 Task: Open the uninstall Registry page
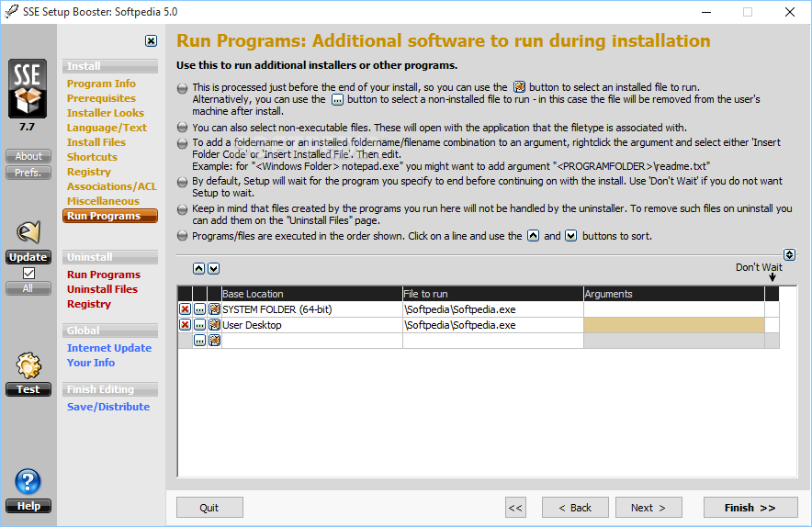point(88,305)
